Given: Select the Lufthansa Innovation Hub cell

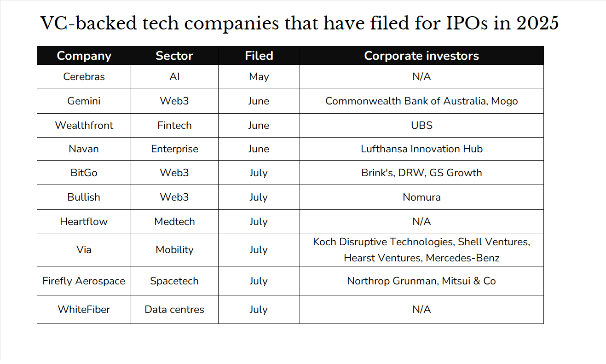Looking at the screenshot, I should [421, 149].
